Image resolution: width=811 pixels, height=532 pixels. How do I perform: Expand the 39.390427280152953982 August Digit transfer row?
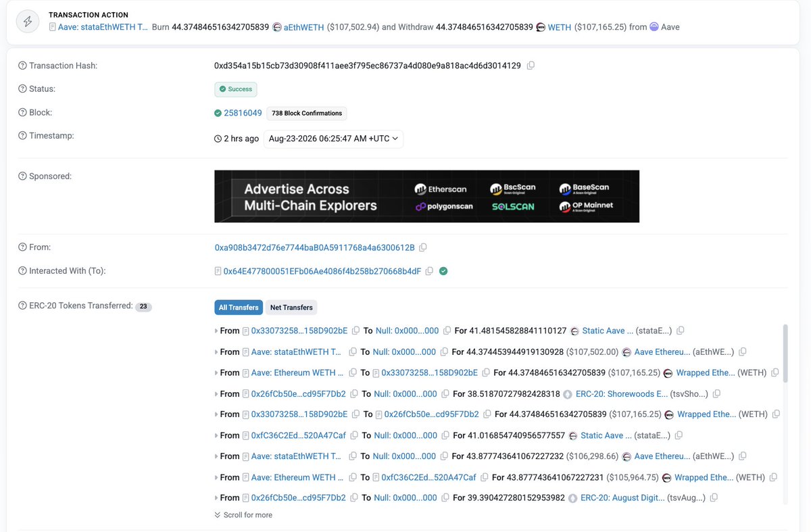(216, 498)
